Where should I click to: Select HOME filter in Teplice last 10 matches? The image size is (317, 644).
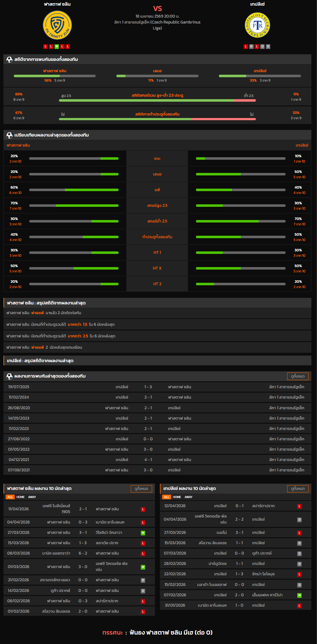(x=177, y=497)
